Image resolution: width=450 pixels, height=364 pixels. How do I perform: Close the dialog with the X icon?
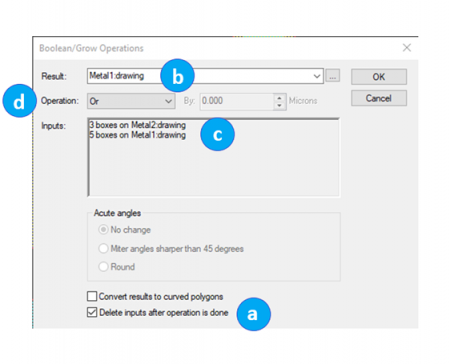407,48
